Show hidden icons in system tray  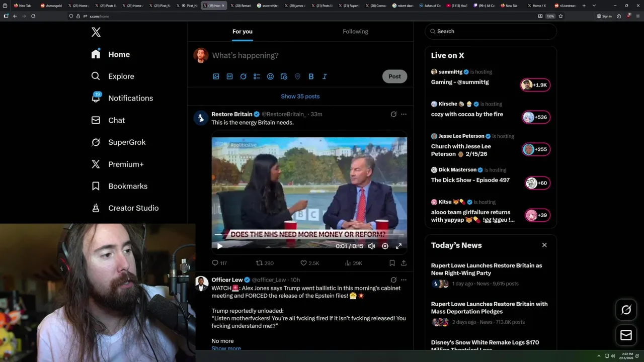tap(599, 356)
